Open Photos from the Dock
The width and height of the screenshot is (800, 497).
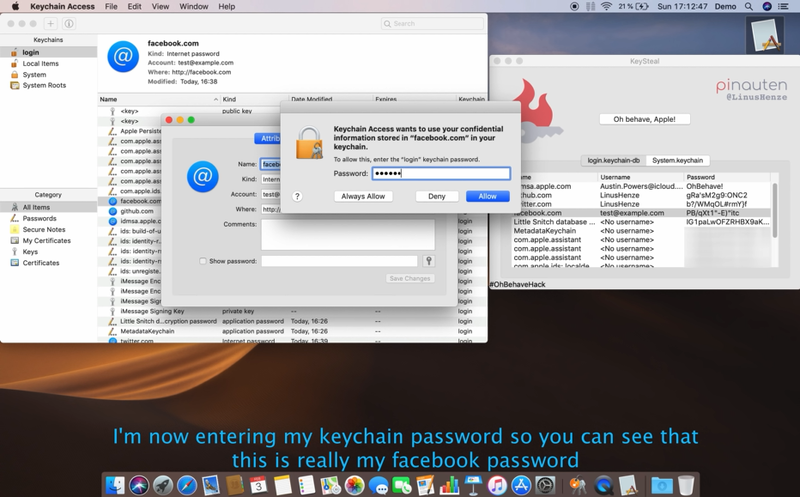[355, 485]
